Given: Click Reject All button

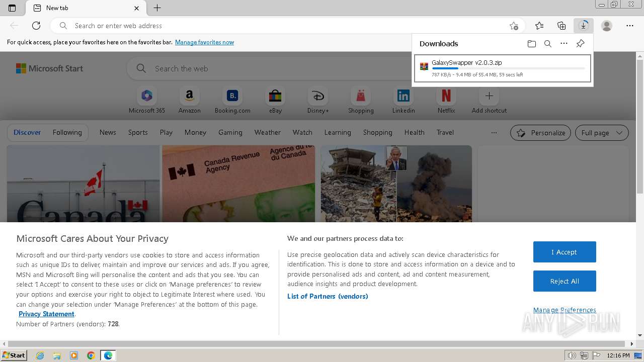Looking at the screenshot, I should click(565, 281).
